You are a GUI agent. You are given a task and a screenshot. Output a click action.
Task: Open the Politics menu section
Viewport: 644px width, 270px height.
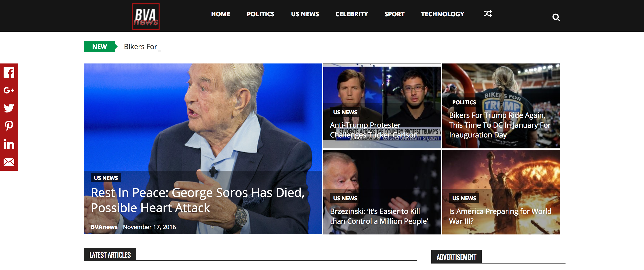[261, 14]
